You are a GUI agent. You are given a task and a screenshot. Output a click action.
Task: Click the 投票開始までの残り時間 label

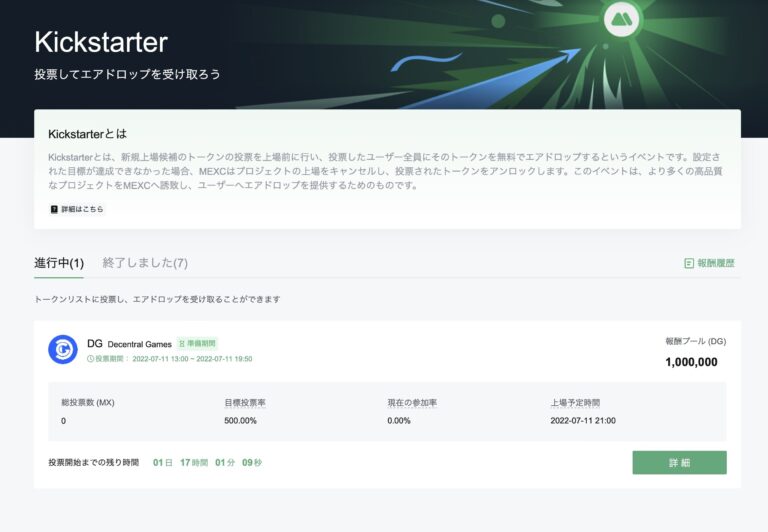pyautogui.click(x=94, y=462)
